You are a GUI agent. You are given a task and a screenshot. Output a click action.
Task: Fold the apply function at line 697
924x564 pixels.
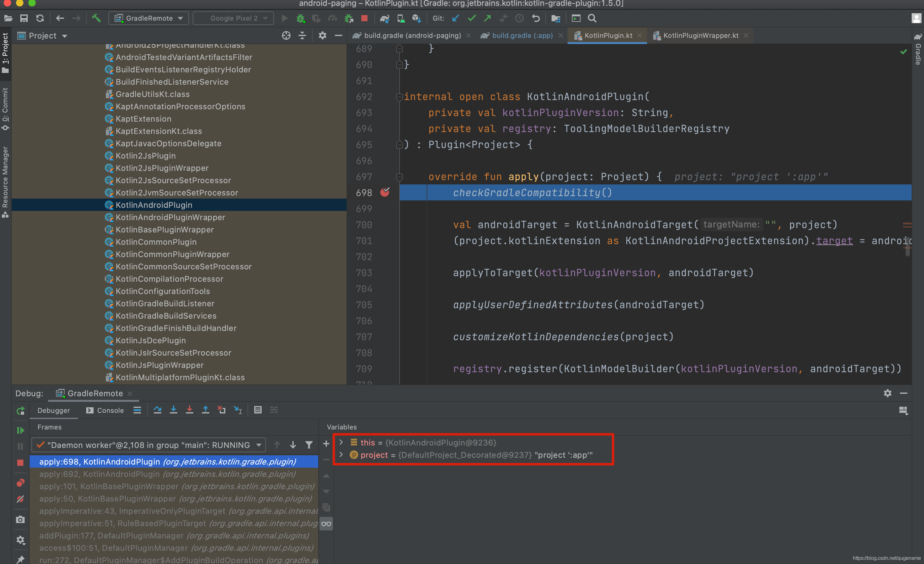[x=400, y=177]
